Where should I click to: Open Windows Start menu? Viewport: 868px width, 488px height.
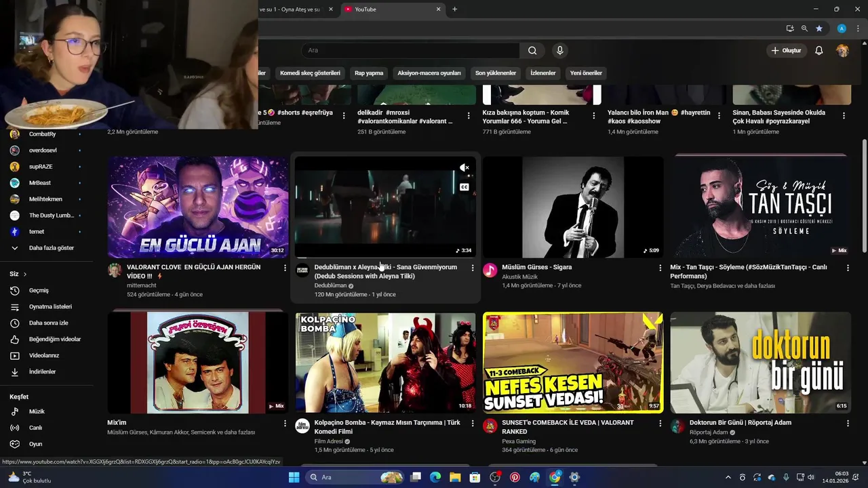point(294,477)
